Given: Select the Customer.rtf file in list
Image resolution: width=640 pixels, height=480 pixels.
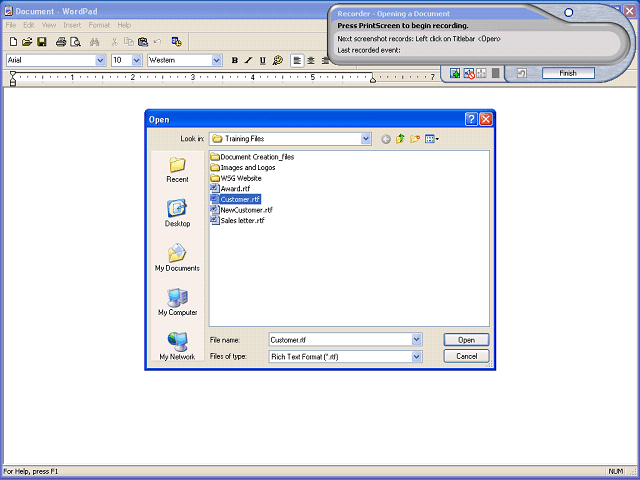Looking at the screenshot, I should click(236, 199).
